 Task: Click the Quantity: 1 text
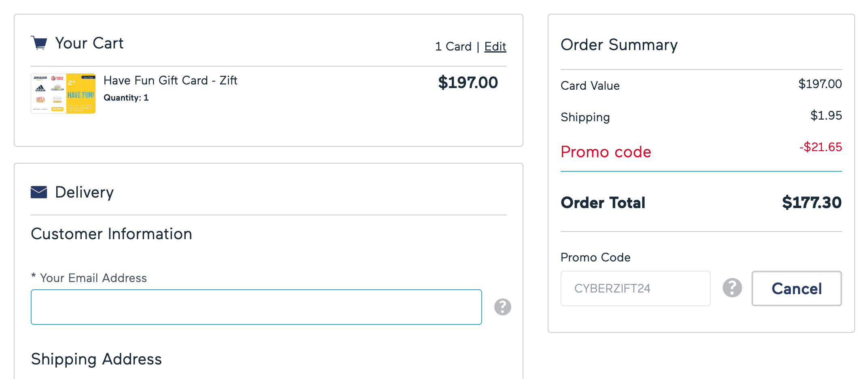[x=126, y=98]
